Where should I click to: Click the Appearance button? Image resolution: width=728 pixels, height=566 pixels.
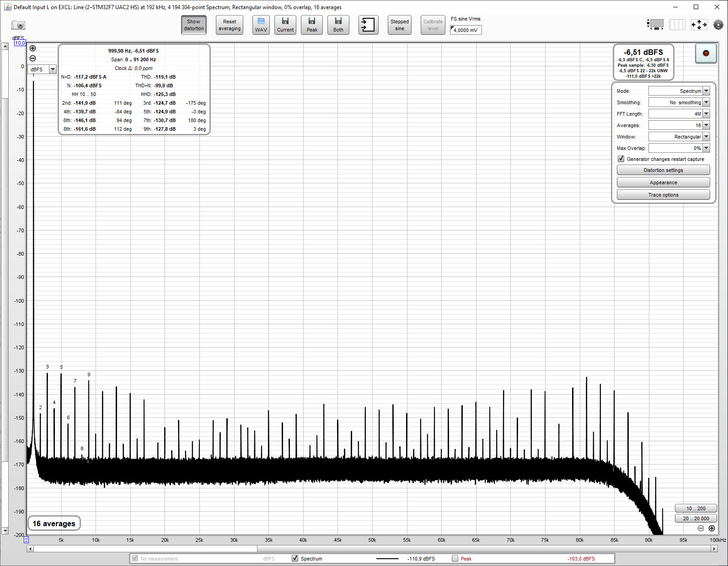pos(664,182)
